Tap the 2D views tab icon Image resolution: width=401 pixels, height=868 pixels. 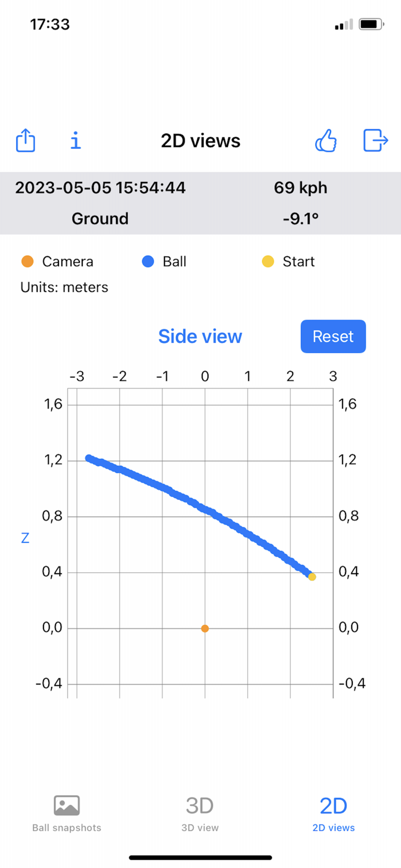point(333,804)
